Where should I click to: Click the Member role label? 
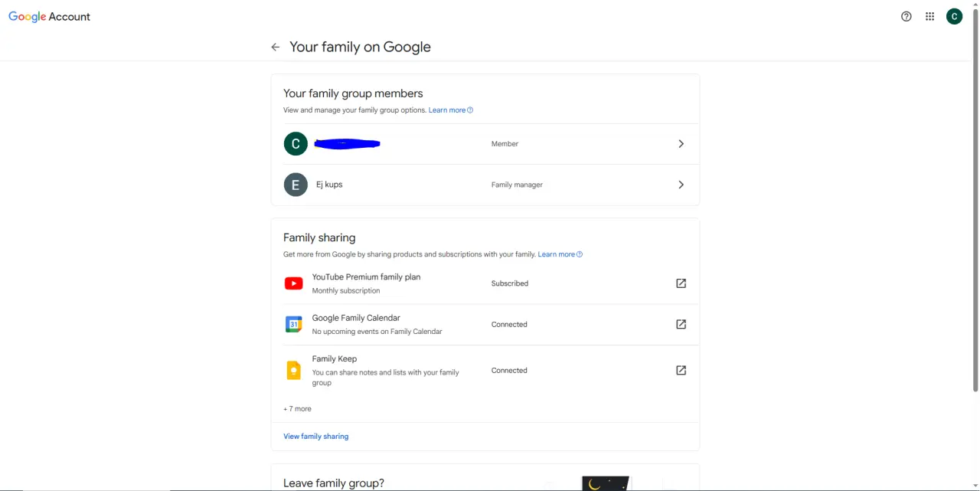point(505,144)
